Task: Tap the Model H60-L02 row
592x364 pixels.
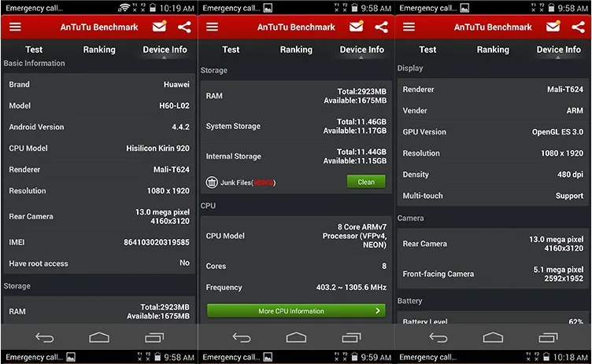Action: click(99, 105)
